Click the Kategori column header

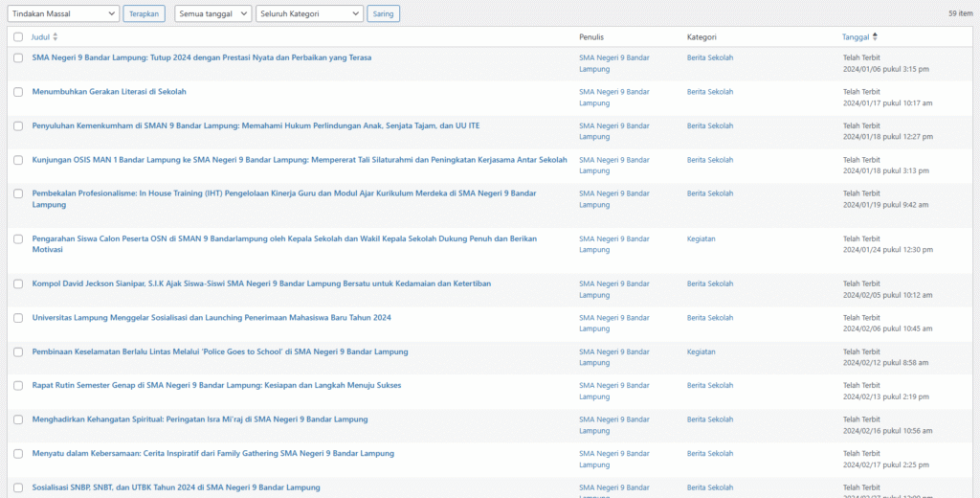(702, 37)
